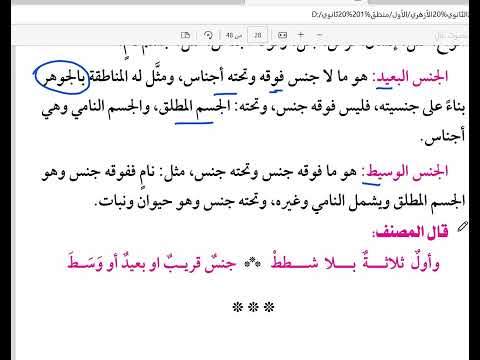Click the pink heading الجنس الوسيط
The image size is (480, 360).
click(x=406, y=172)
